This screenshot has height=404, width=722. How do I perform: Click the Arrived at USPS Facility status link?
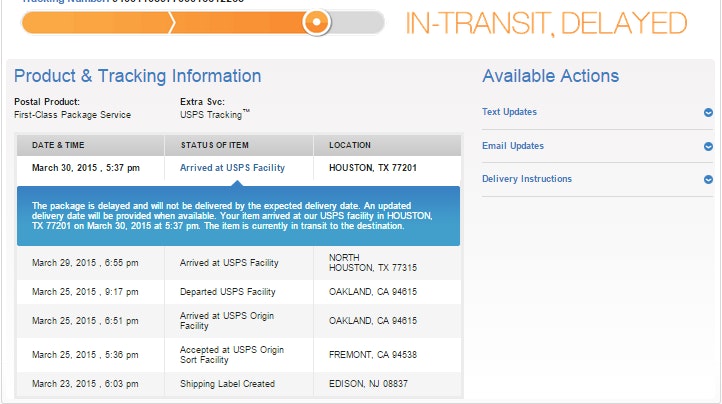[232, 168]
